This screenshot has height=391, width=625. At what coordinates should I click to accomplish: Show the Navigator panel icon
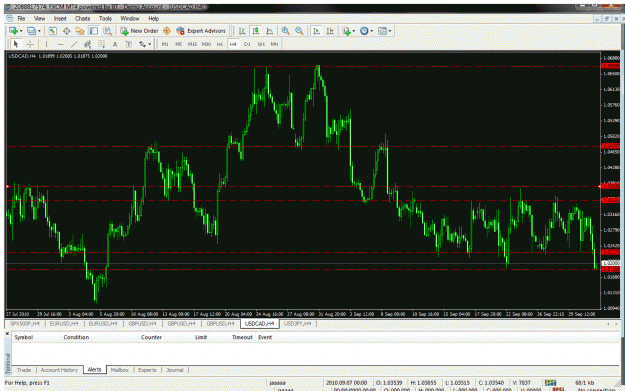pos(80,31)
